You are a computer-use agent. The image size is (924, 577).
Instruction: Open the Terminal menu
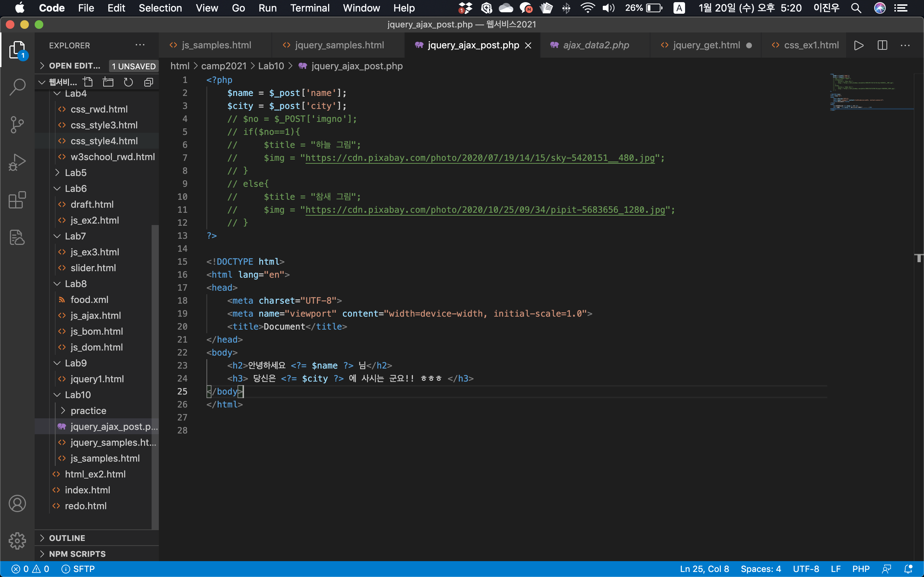pos(309,8)
